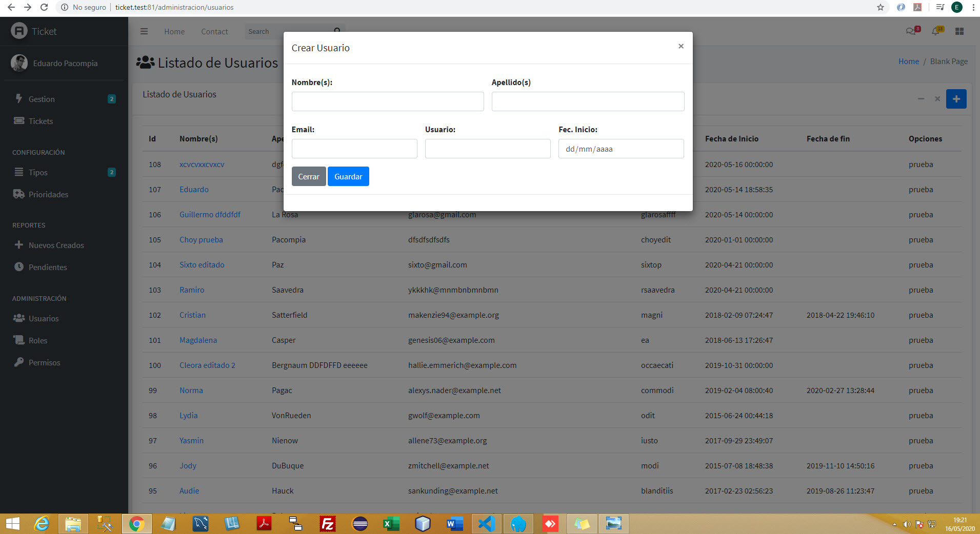
Task: Click the volume speaker tray icon
Action: (907, 524)
